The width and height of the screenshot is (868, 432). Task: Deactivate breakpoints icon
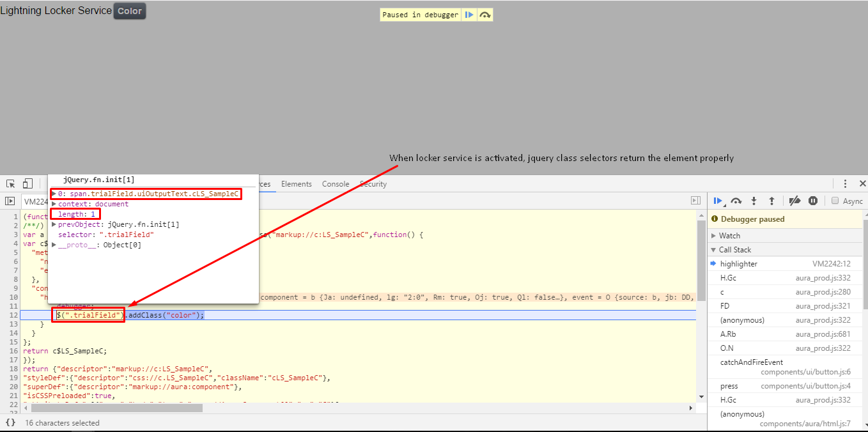794,201
